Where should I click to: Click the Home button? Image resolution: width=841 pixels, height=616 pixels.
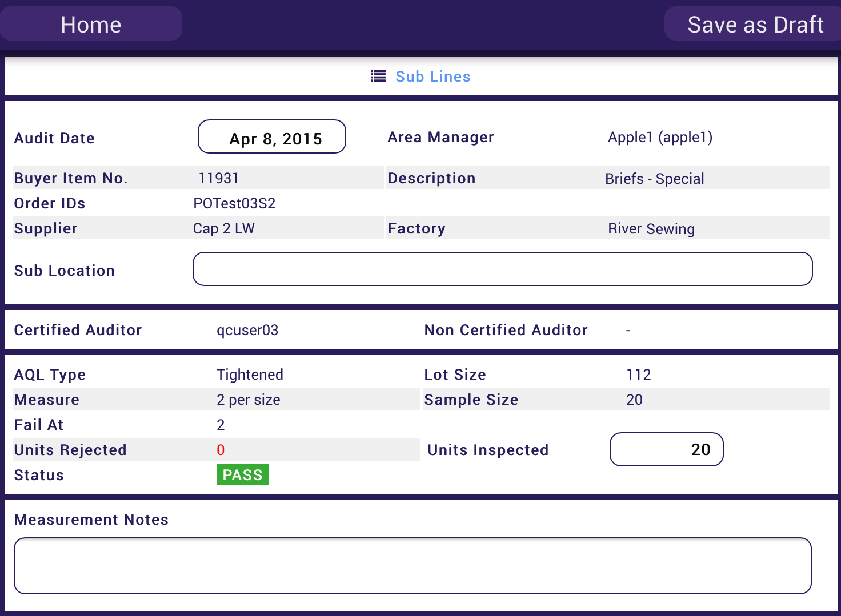91,23
